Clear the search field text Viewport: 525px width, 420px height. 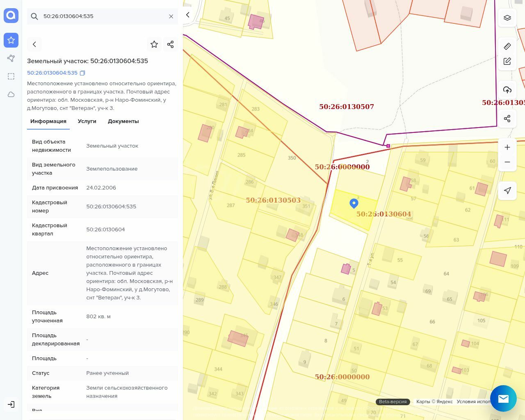[x=171, y=16]
